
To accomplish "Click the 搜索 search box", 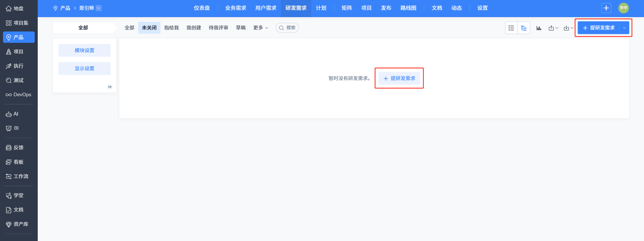I will pos(287,28).
